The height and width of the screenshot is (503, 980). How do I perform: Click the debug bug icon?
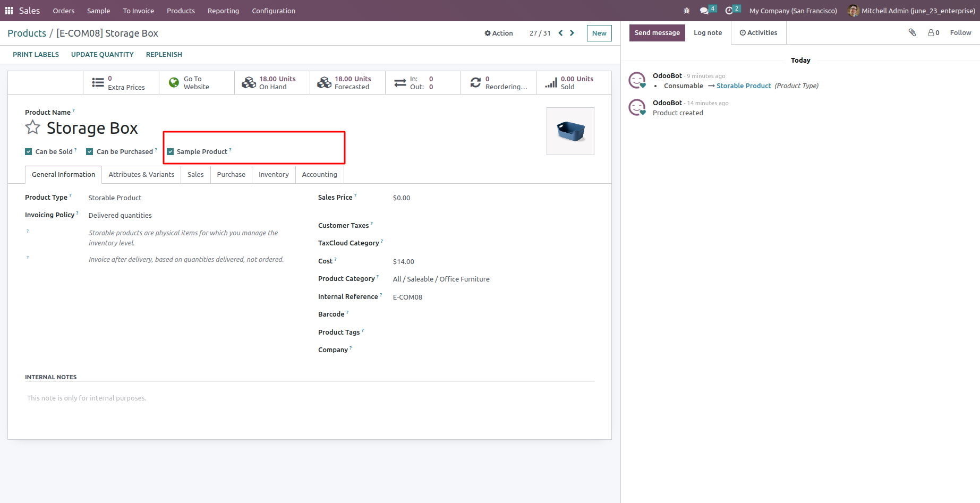tap(687, 11)
